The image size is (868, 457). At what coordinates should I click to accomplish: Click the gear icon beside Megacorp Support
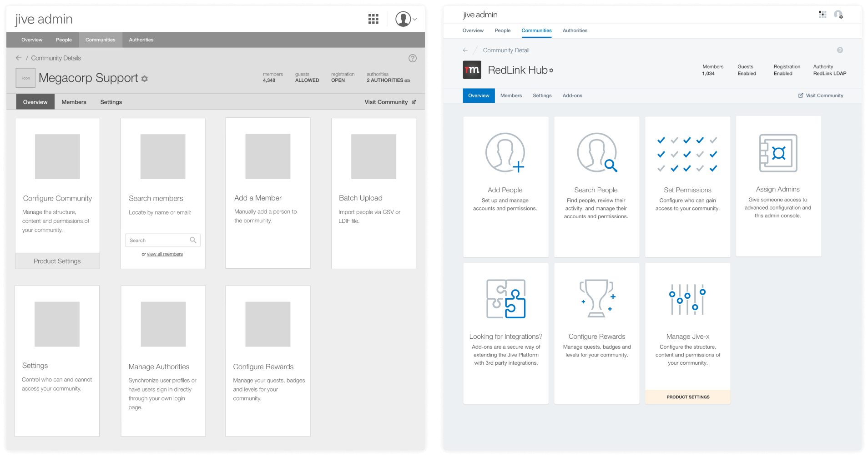[145, 79]
